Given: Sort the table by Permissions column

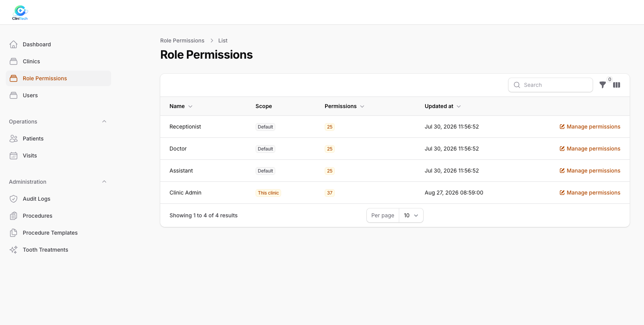Looking at the screenshot, I should point(344,106).
